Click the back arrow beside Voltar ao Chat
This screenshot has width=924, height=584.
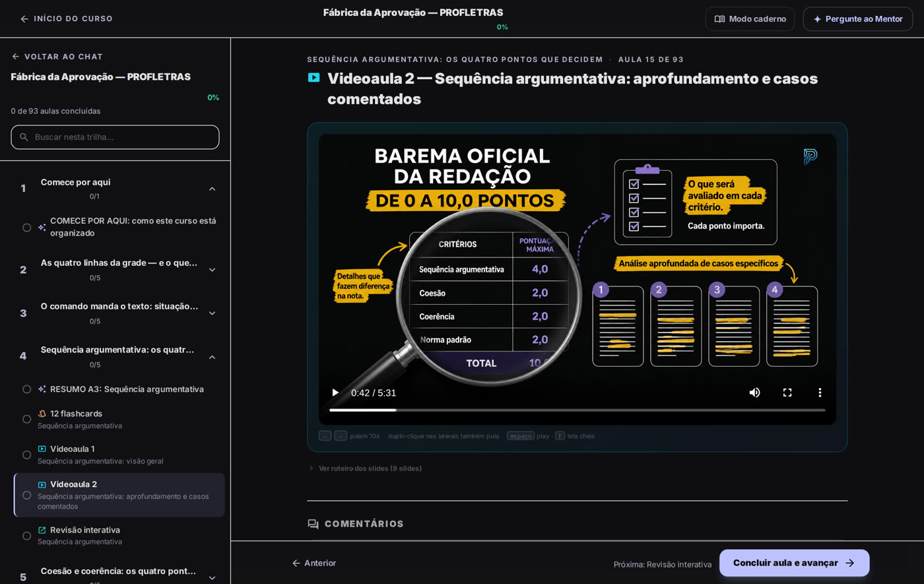[16, 57]
